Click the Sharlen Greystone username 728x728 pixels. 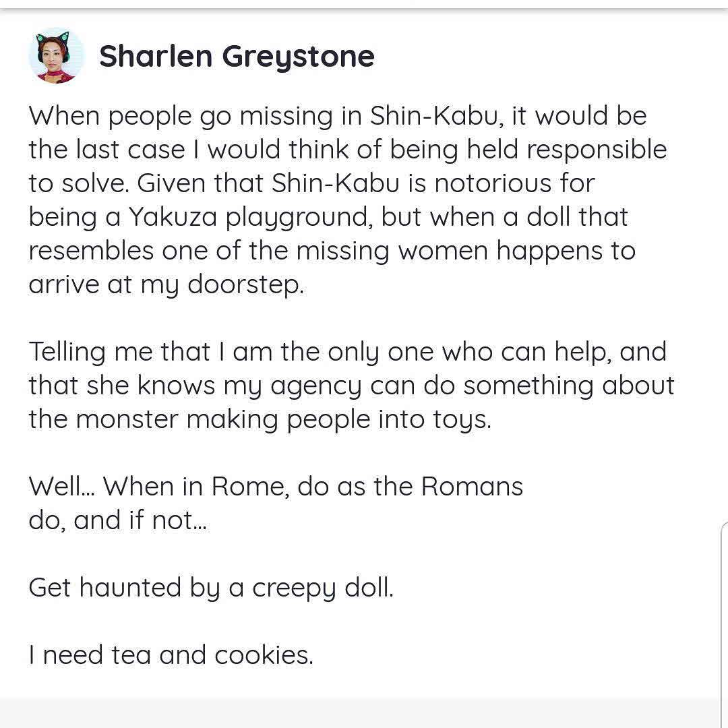click(x=237, y=57)
